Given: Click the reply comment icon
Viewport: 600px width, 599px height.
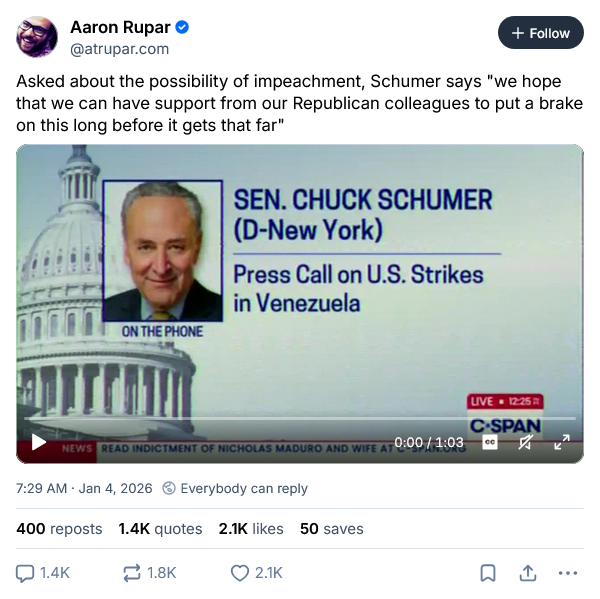Looking at the screenshot, I should (26, 573).
